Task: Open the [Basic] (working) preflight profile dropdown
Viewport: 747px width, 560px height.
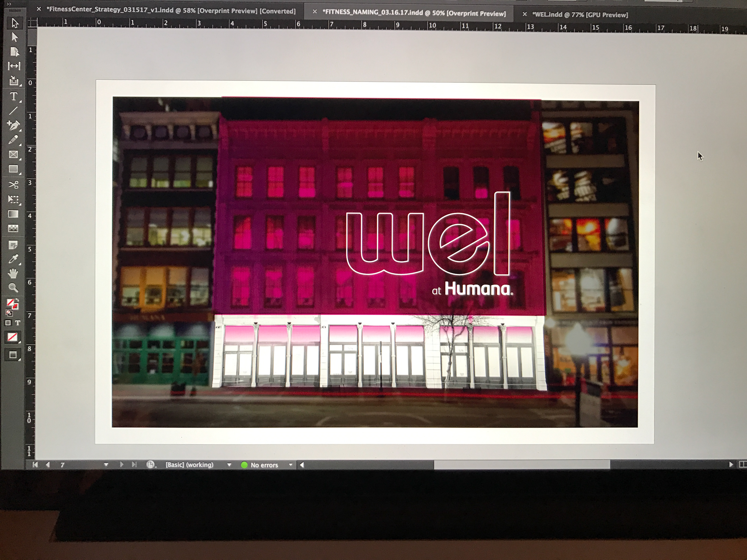Action: pos(229,465)
